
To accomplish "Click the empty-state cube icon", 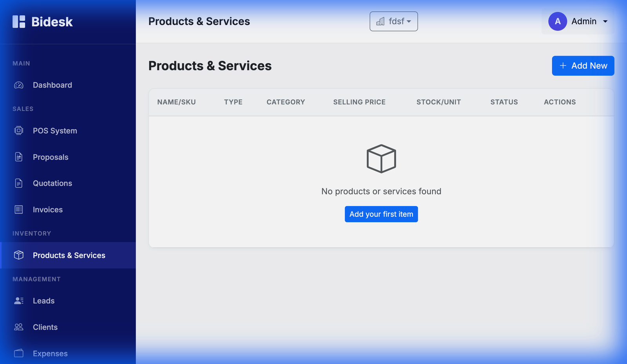I will [381, 158].
